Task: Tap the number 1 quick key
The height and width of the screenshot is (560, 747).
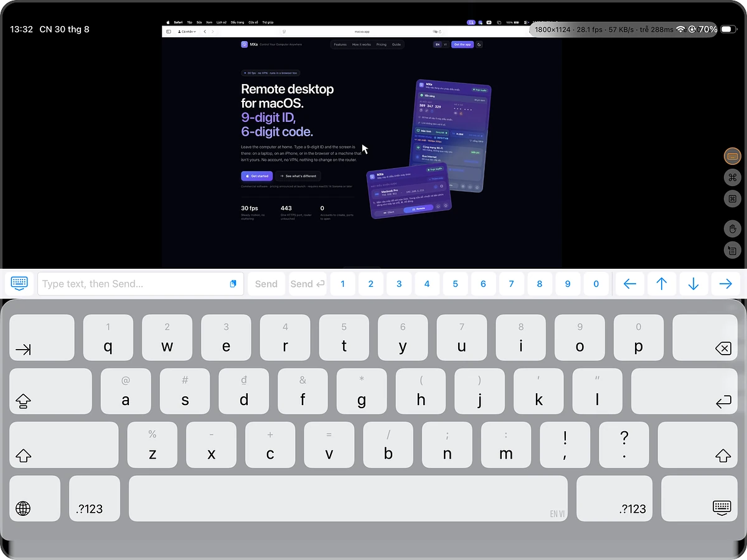Action: (x=342, y=284)
